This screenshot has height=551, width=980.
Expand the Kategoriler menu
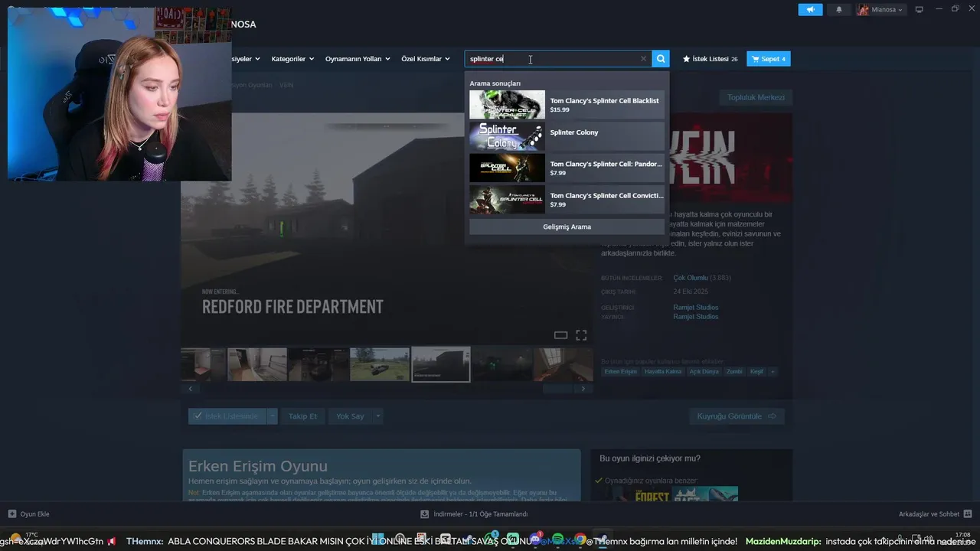click(x=292, y=59)
